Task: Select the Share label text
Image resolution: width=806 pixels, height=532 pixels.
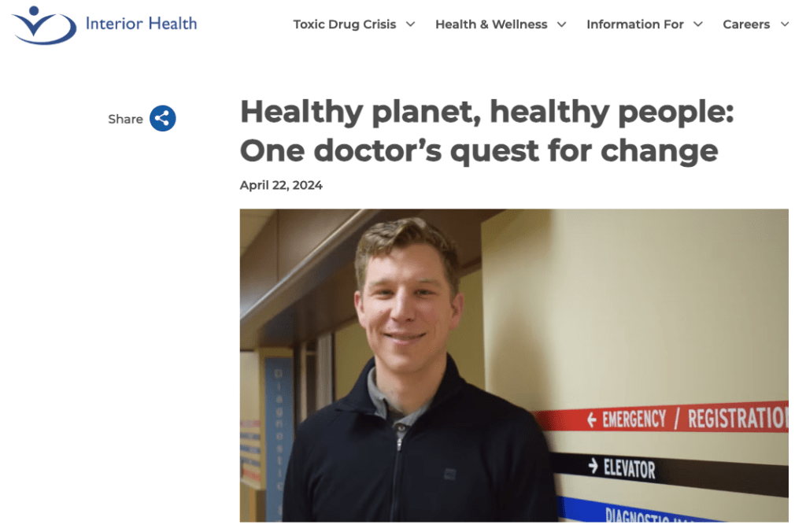Action: tap(125, 120)
